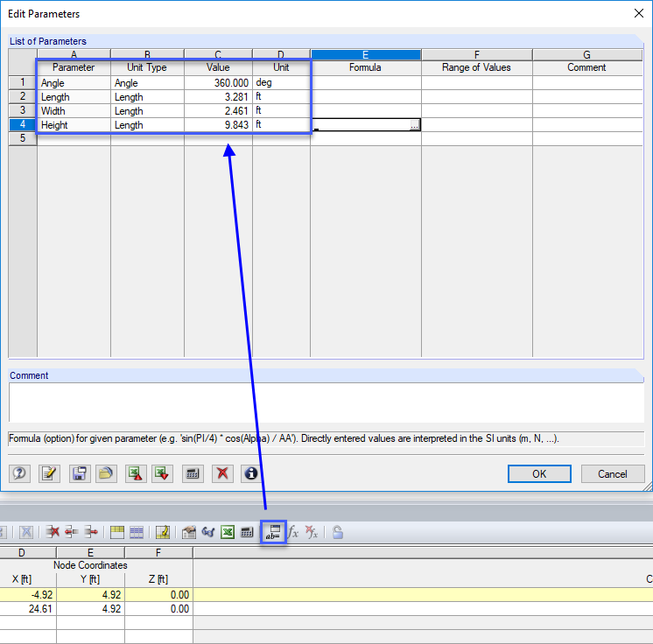This screenshot has width=653, height=644.
Task: Click the Z [ft] column header
Action: [x=158, y=579]
